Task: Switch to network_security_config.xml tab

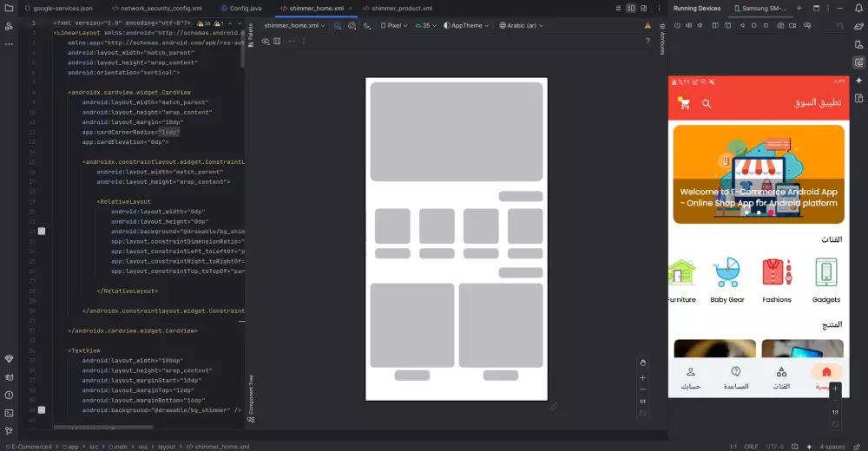Action: point(156,9)
